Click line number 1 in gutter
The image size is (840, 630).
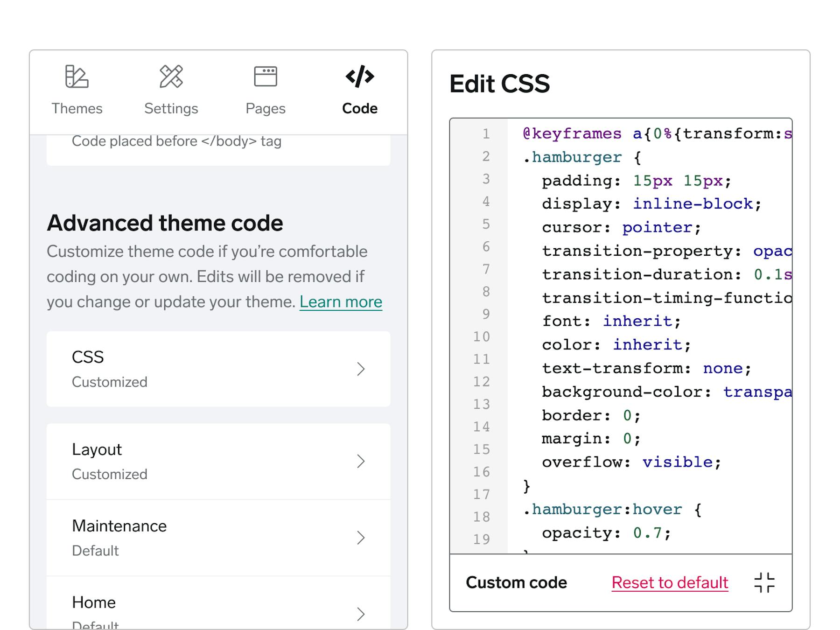[486, 134]
